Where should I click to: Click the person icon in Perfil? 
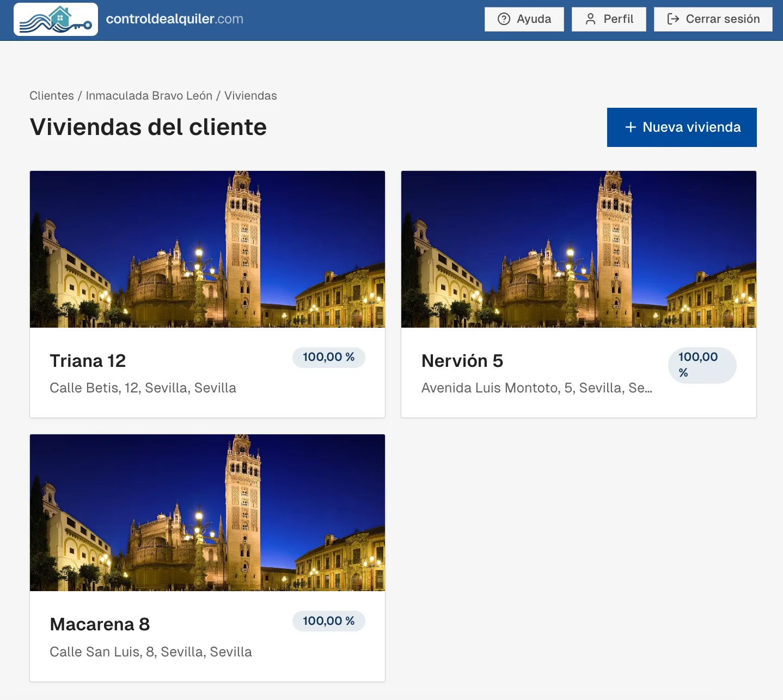click(x=590, y=19)
